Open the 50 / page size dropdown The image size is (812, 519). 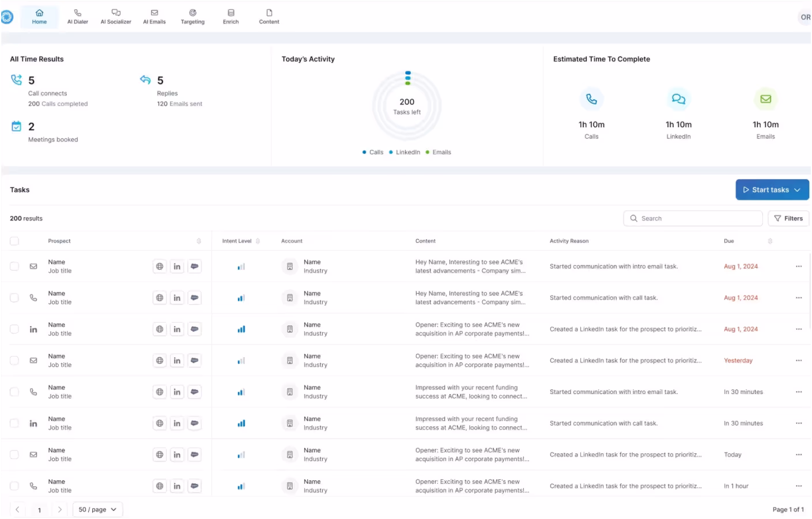coord(97,509)
